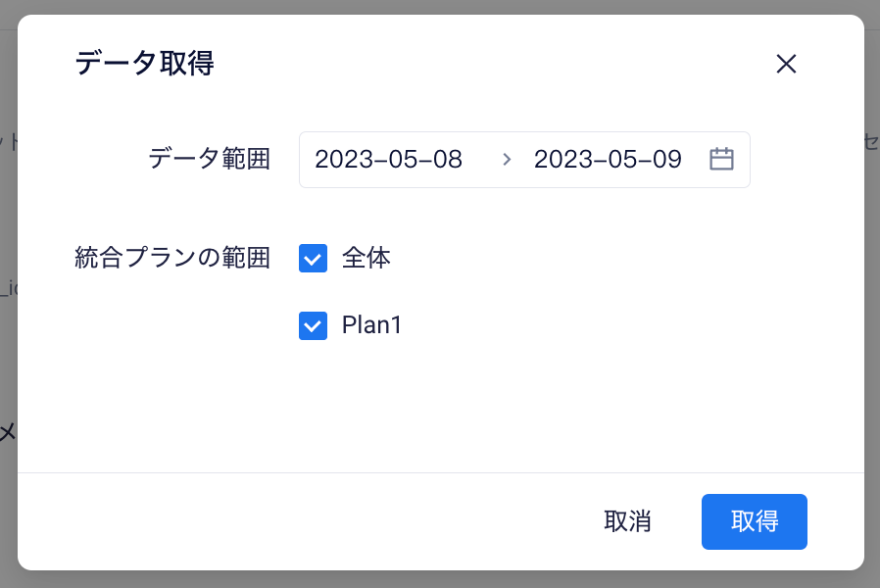Click the 統合プランの範囲 field label
This screenshot has width=880, height=588.
point(172,259)
